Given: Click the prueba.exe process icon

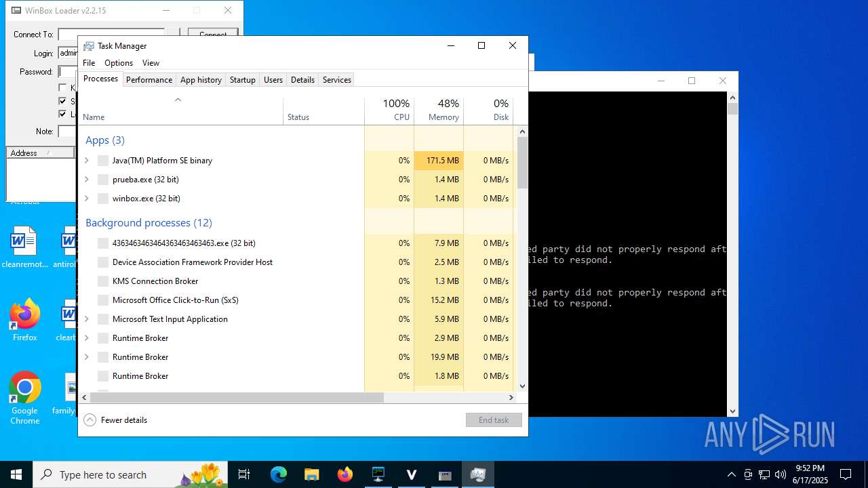Looking at the screenshot, I should click(103, 180).
